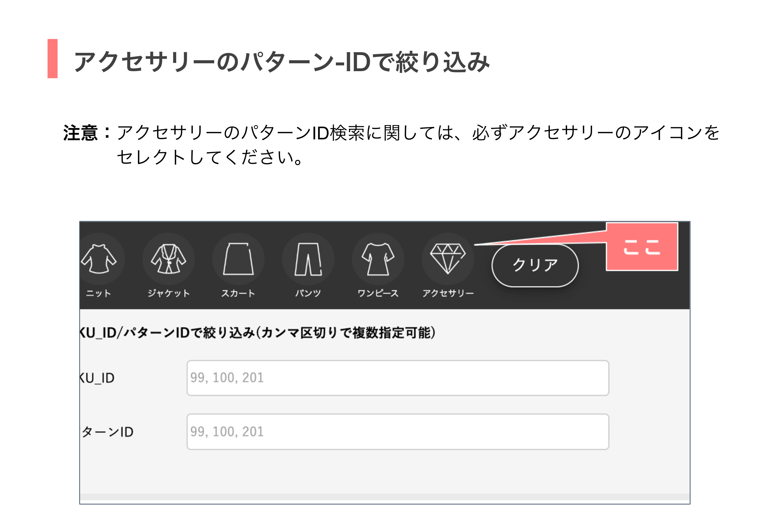This screenshot has width=770, height=532.
Task: Select the one-piece dress (ワンピース) icon
Action: click(x=378, y=259)
